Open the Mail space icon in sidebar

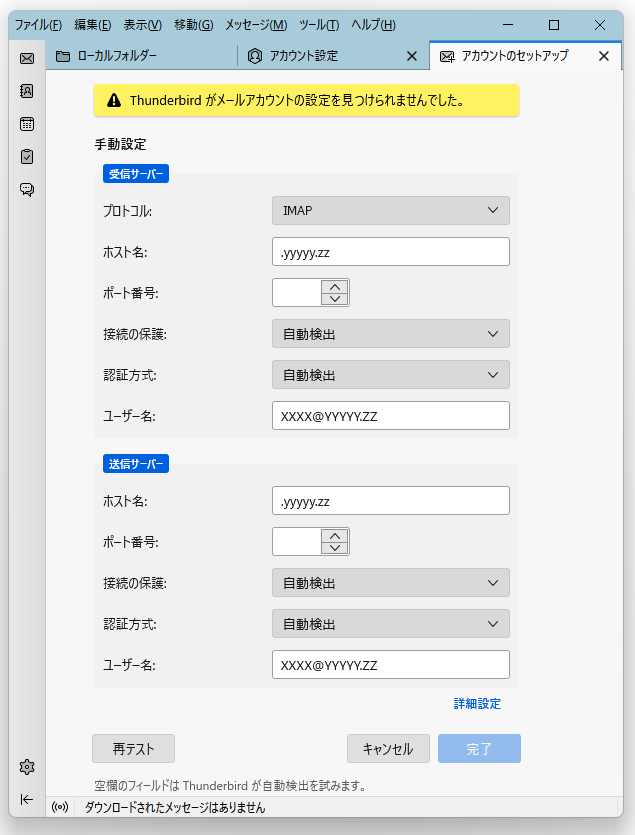click(x=27, y=58)
